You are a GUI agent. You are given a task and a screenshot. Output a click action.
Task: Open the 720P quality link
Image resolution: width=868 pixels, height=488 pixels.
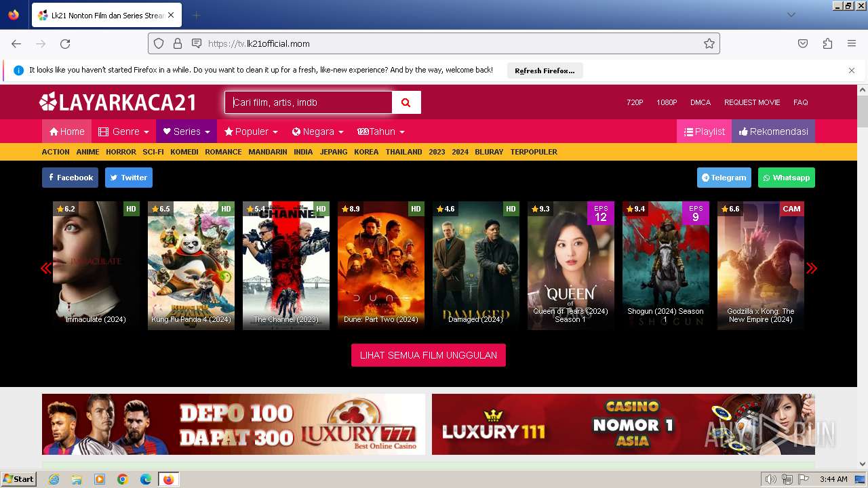coord(635,102)
